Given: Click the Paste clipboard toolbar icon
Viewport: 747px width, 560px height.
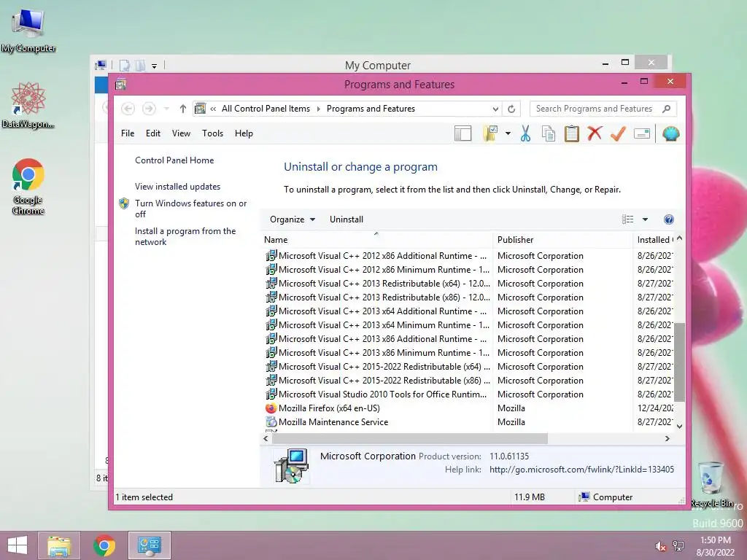Looking at the screenshot, I should coord(572,134).
